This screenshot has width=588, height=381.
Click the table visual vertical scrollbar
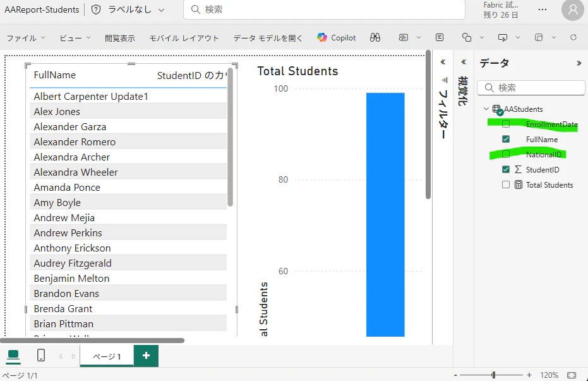click(231, 137)
